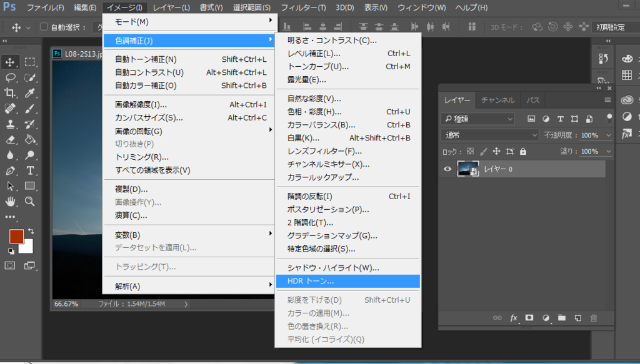Select the Quick Selection tool
Screen dimensions: 640x364
[x=30, y=77]
